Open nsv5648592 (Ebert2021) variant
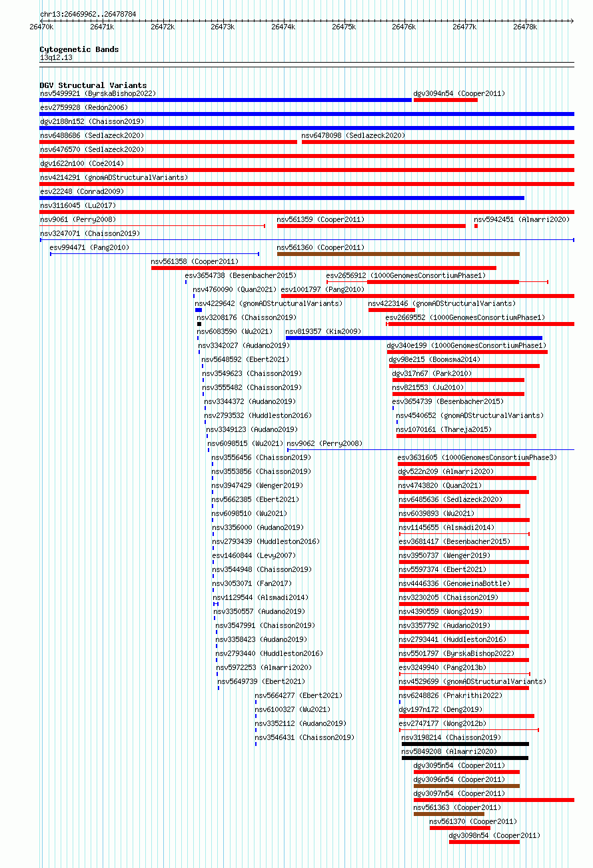The height and width of the screenshot is (868, 593). coord(245,359)
